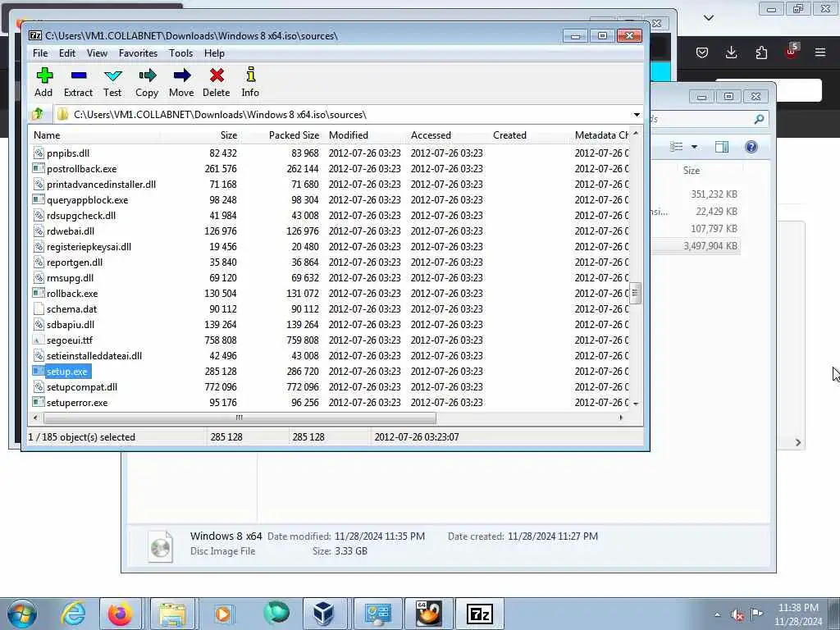Screen dimensions: 840x630
Task: Open Firefox hamburger menu
Action: click(x=820, y=52)
